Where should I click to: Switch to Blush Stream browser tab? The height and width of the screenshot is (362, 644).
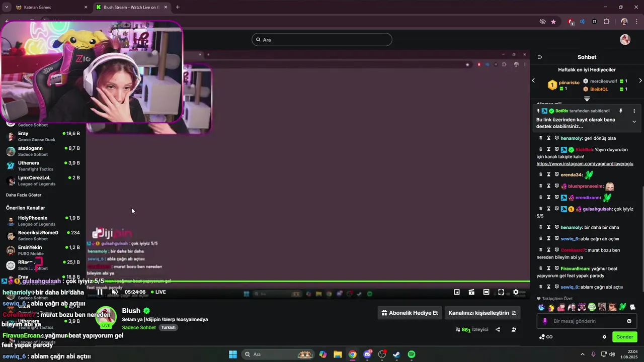coord(131,7)
